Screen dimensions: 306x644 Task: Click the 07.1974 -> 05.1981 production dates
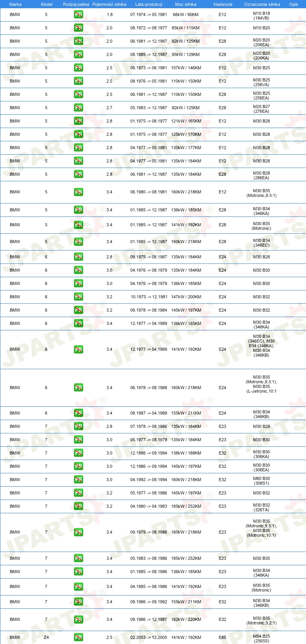(x=149, y=14)
